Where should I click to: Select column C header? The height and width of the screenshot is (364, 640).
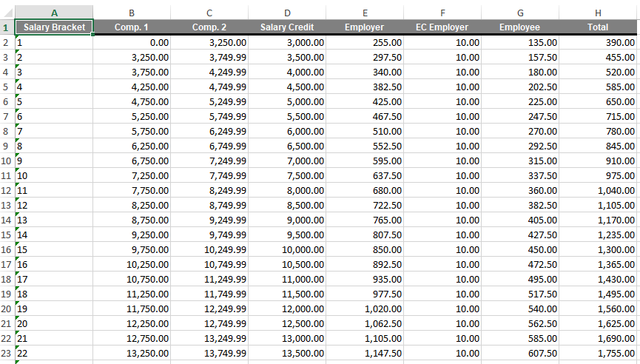coord(209,13)
